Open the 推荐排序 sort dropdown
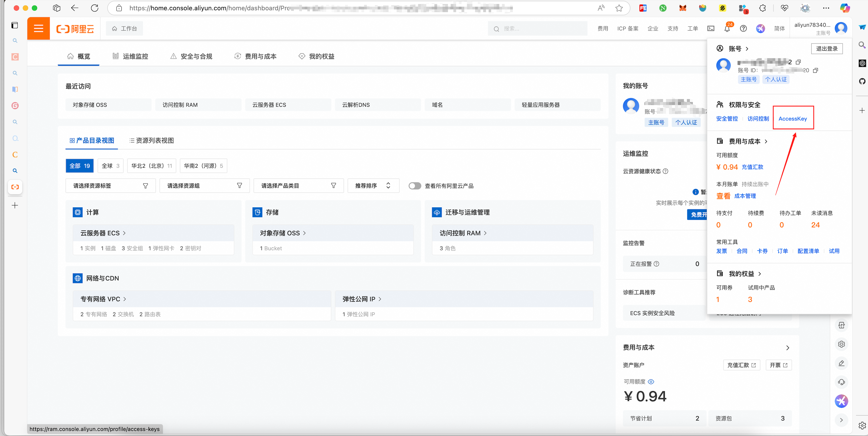This screenshot has width=868, height=436. 373,185
